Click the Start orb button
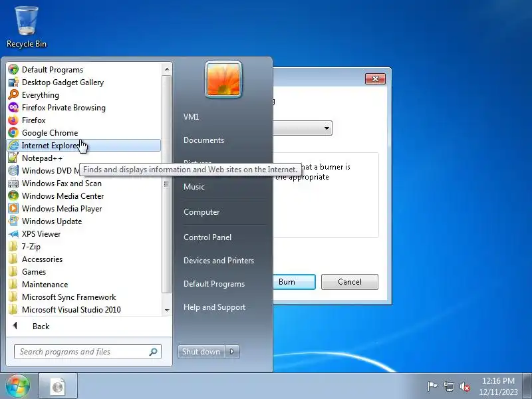This screenshot has height=399, width=532. (x=18, y=386)
